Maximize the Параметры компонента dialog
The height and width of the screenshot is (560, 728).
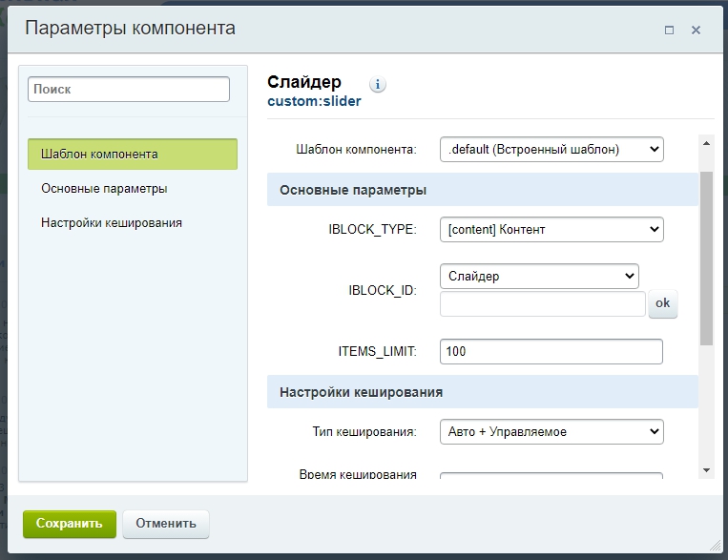coord(669,31)
